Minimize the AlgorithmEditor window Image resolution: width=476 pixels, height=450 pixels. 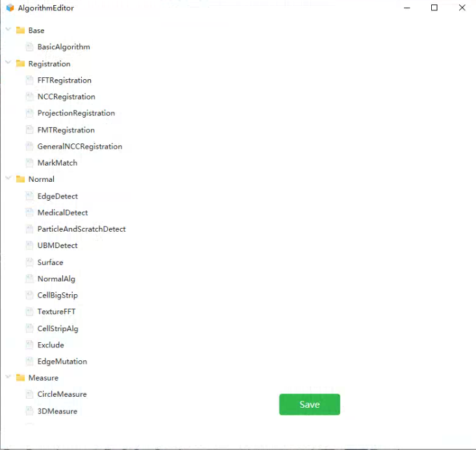point(407,8)
